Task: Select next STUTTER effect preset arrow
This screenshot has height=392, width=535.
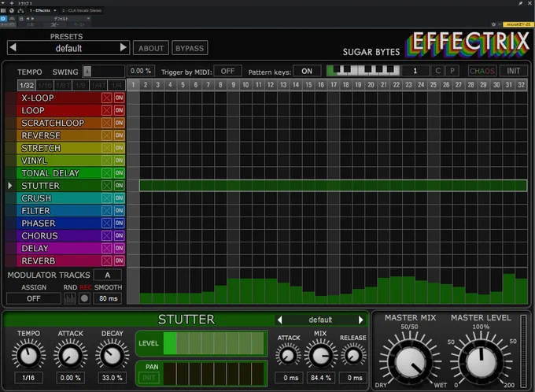Action: click(360, 320)
